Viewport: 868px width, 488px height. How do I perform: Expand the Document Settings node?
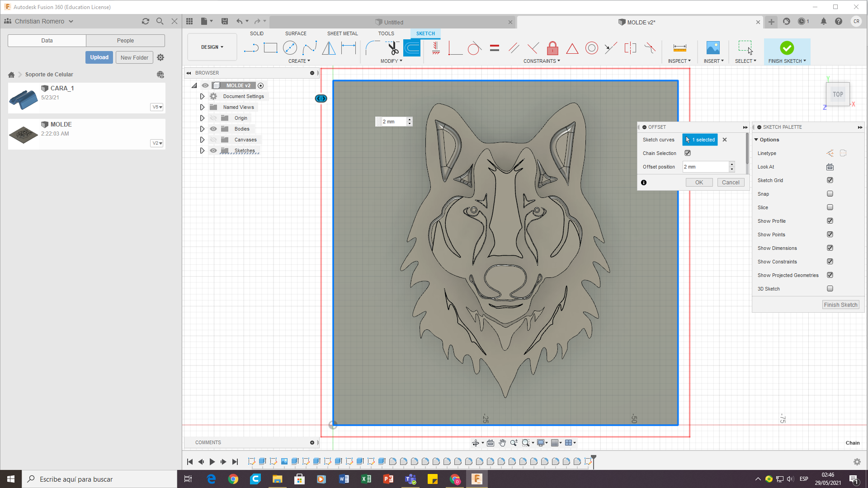202,96
